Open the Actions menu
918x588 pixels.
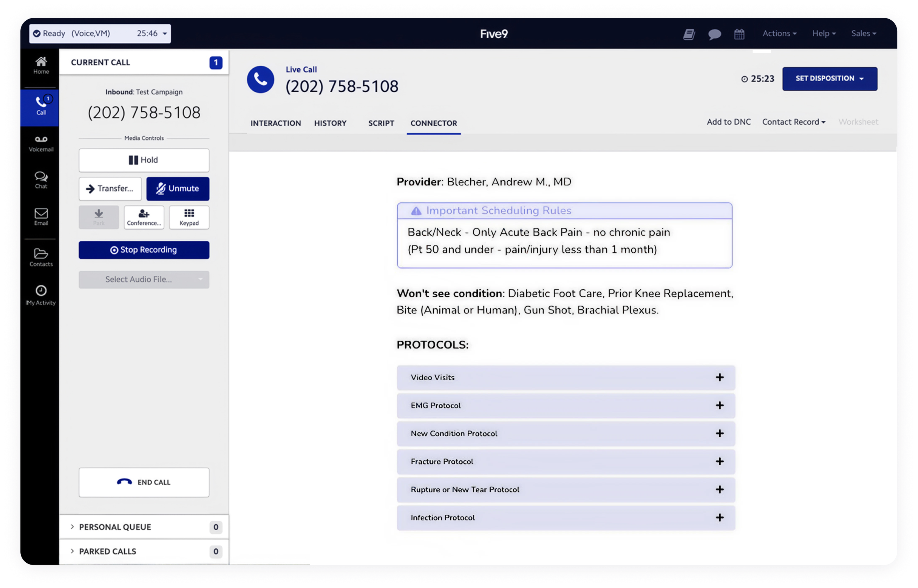pyautogui.click(x=779, y=34)
